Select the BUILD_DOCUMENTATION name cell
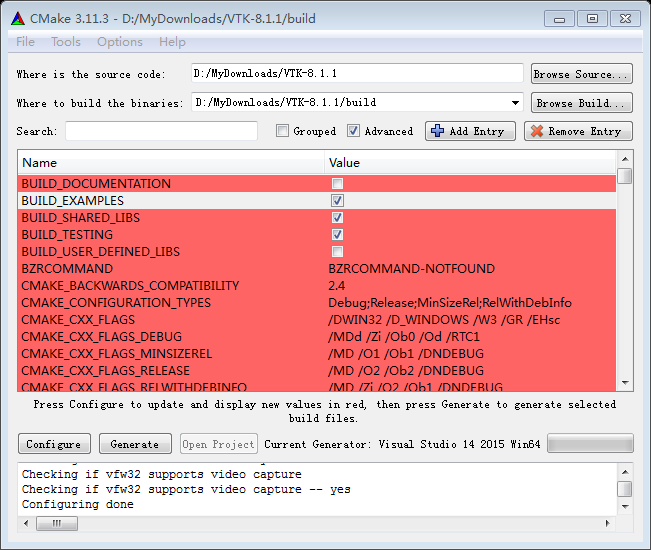This screenshot has width=651, height=550. coord(96,183)
